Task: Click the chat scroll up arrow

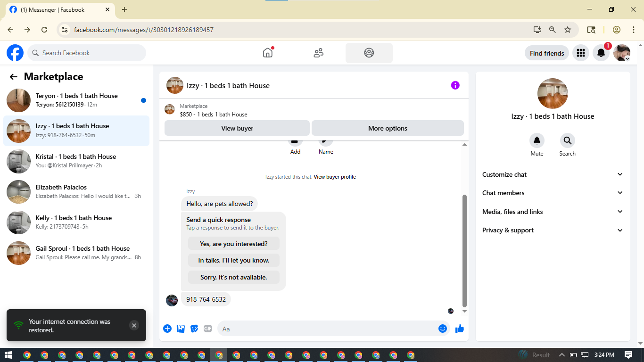Action: (x=464, y=144)
